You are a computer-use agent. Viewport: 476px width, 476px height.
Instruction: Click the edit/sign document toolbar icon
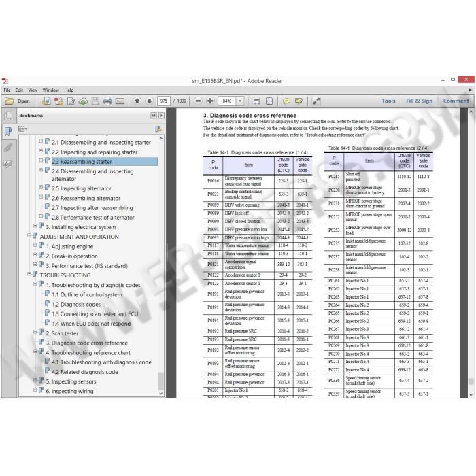[71, 101]
